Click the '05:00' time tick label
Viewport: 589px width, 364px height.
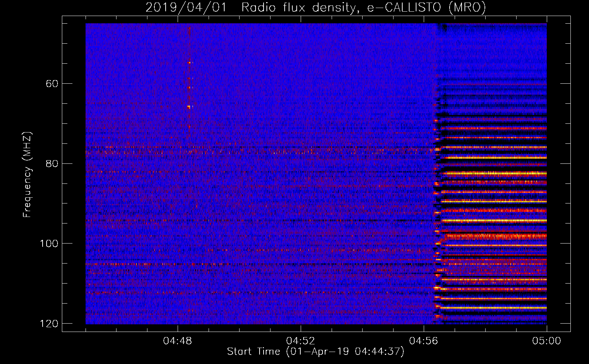(x=547, y=341)
